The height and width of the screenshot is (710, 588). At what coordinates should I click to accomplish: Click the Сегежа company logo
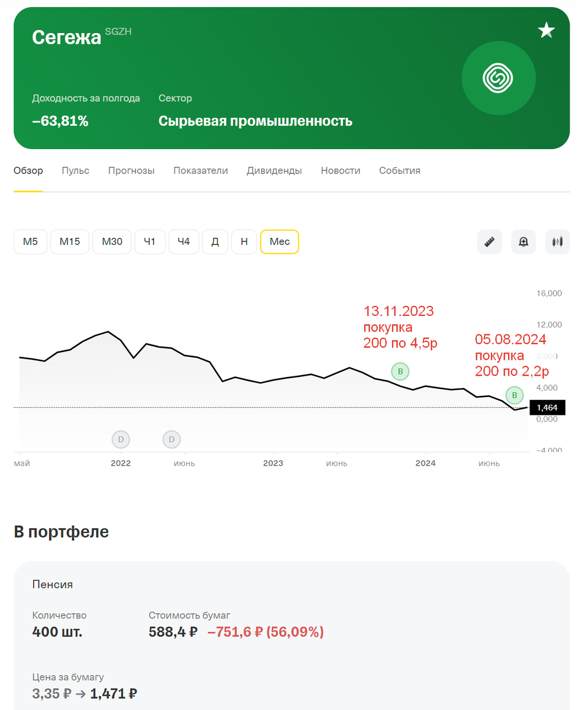click(499, 78)
